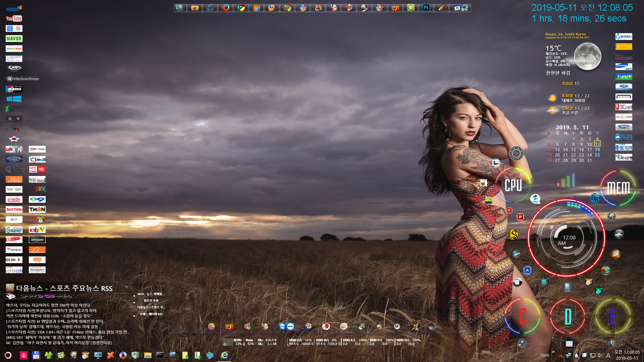644x362 pixels.
Task: Open the MSN shortcut icon
Action: pyautogui.click(x=14, y=8)
